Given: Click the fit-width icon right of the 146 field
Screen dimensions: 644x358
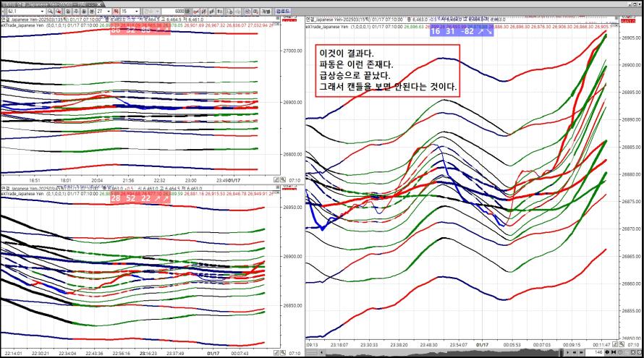Looking at the screenshot, I should coord(614,352).
